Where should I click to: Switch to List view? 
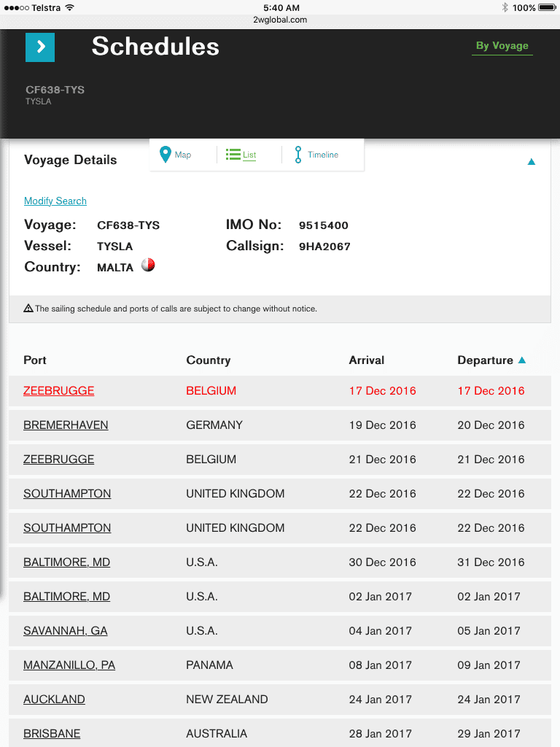click(241, 155)
